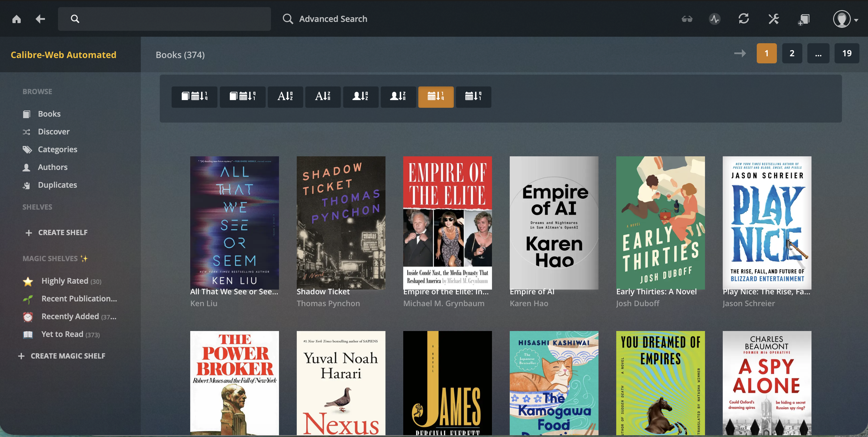Open the Recent Publication magic shelf
Image resolution: width=868 pixels, height=437 pixels.
(79, 298)
